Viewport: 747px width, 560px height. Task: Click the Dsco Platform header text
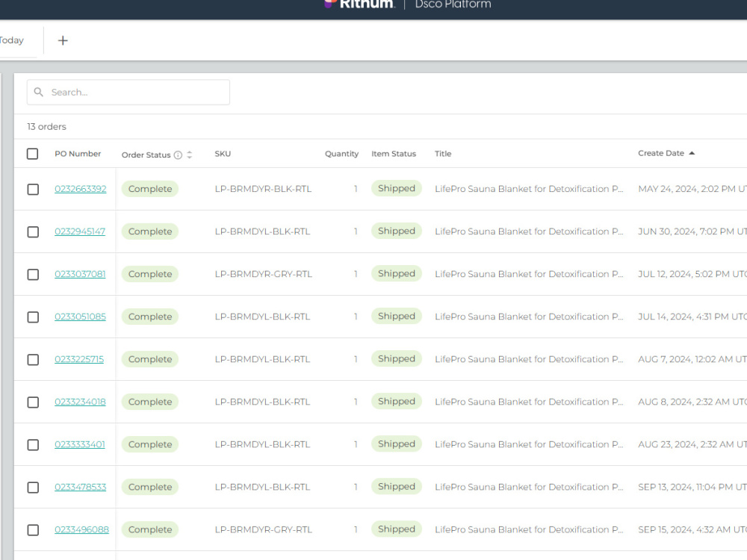453,4
